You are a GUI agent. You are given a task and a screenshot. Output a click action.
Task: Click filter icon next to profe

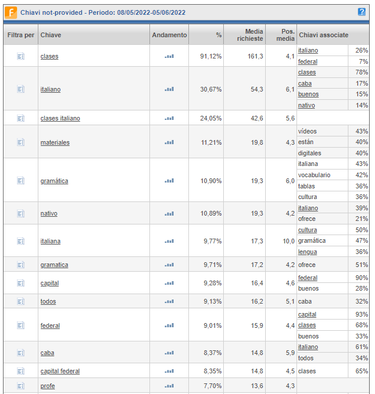click(21, 386)
